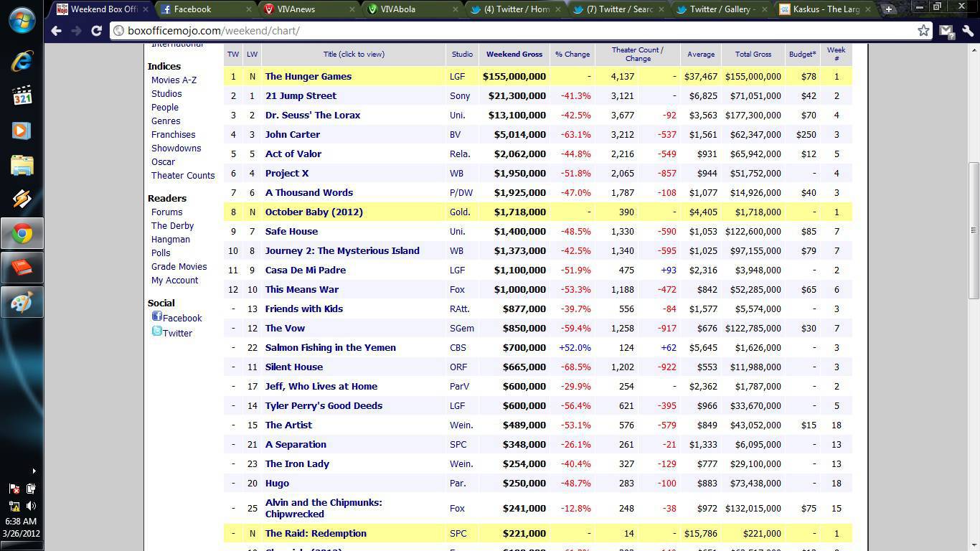980x551 pixels.
Task: Reload the page with refresh button
Action: 96,31
